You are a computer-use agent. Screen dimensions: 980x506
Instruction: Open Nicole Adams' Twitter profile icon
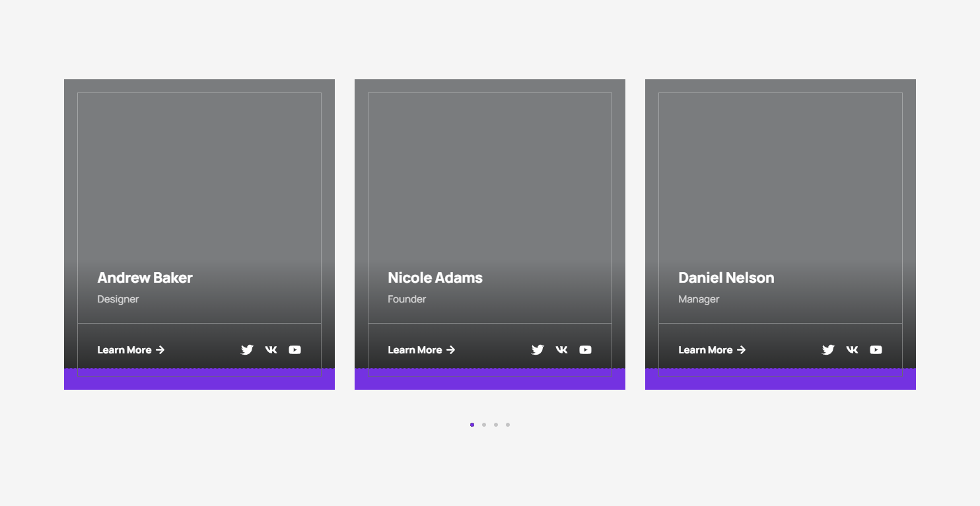click(538, 350)
